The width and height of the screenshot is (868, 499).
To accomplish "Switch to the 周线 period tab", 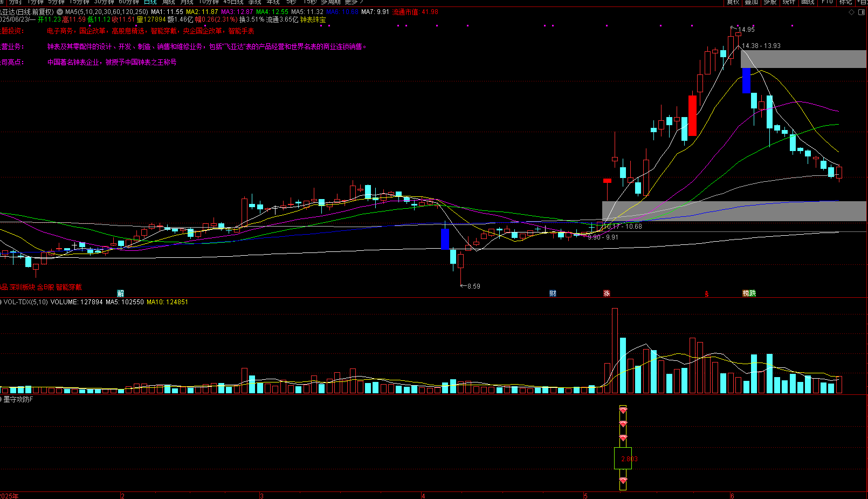I will tap(169, 2).
